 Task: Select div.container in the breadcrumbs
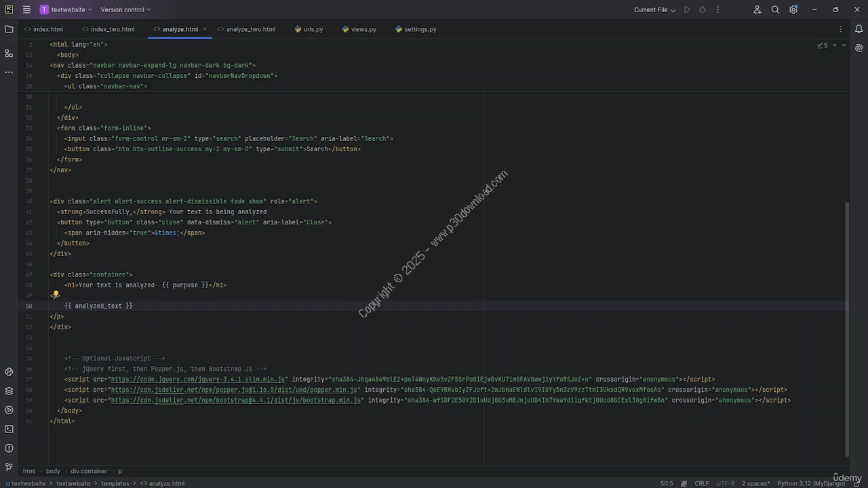tap(90, 471)
